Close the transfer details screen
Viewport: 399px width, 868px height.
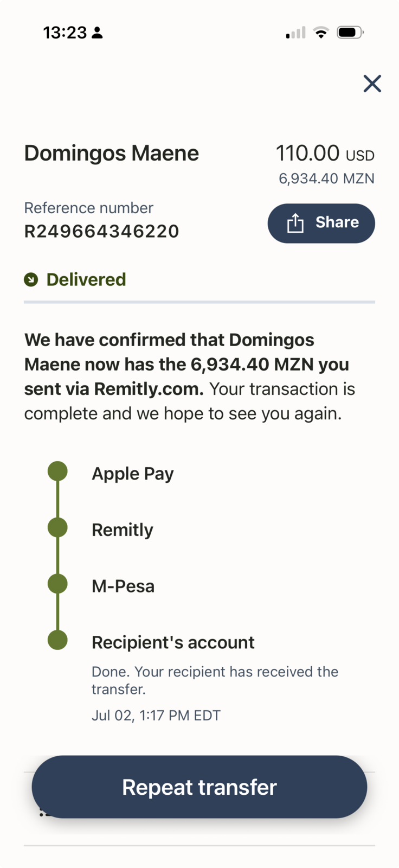point(372,84)
